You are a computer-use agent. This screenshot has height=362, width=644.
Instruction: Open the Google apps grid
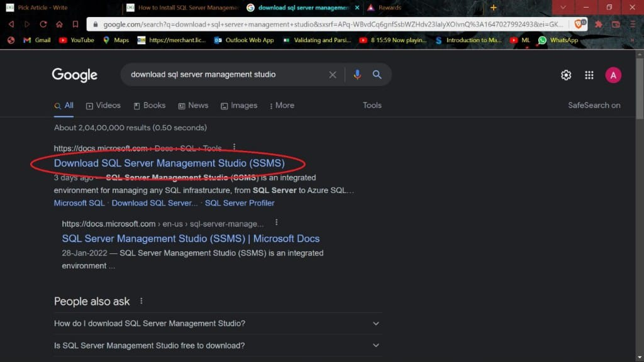[x=589, y=75]
